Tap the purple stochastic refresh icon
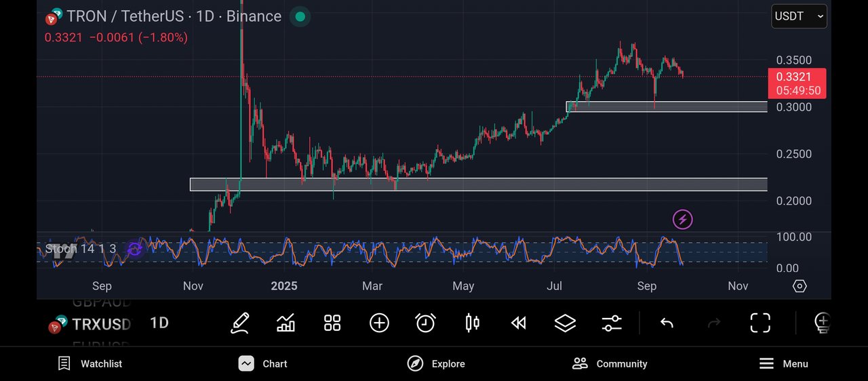The height and width of the screenshot is (381, 868). (134, 249)
